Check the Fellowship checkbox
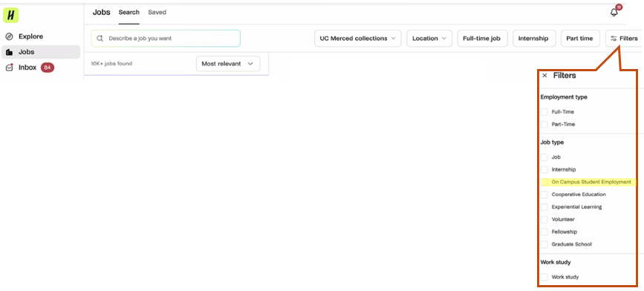Image resolution: width=644 pixels, height=291 pixels. click(x=544, y=232)
